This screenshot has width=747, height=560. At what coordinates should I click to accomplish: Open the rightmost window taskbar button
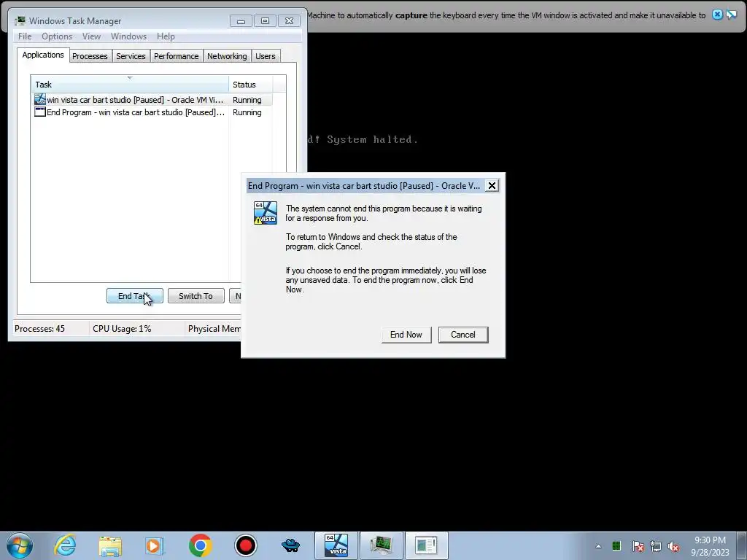pos(426,545)
